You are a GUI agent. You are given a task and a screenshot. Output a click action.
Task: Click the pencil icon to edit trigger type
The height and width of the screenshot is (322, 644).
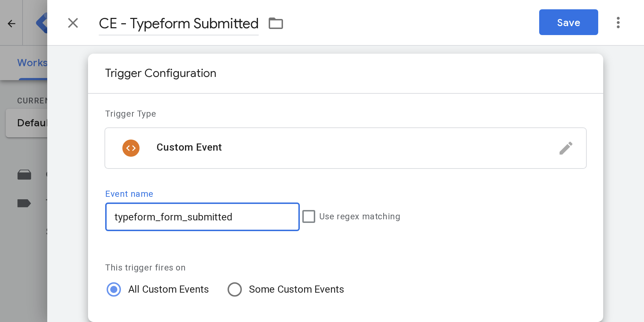tap(566, 148)
